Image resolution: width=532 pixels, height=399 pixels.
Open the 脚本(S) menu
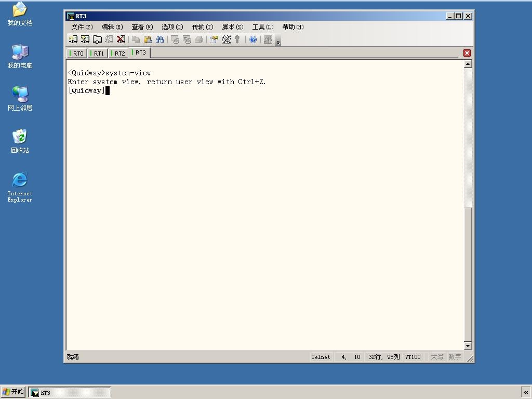(233, 27)
